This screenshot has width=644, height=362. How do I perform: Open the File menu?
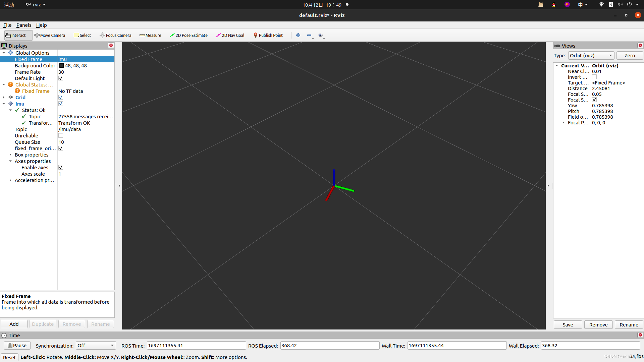(7, 25)
